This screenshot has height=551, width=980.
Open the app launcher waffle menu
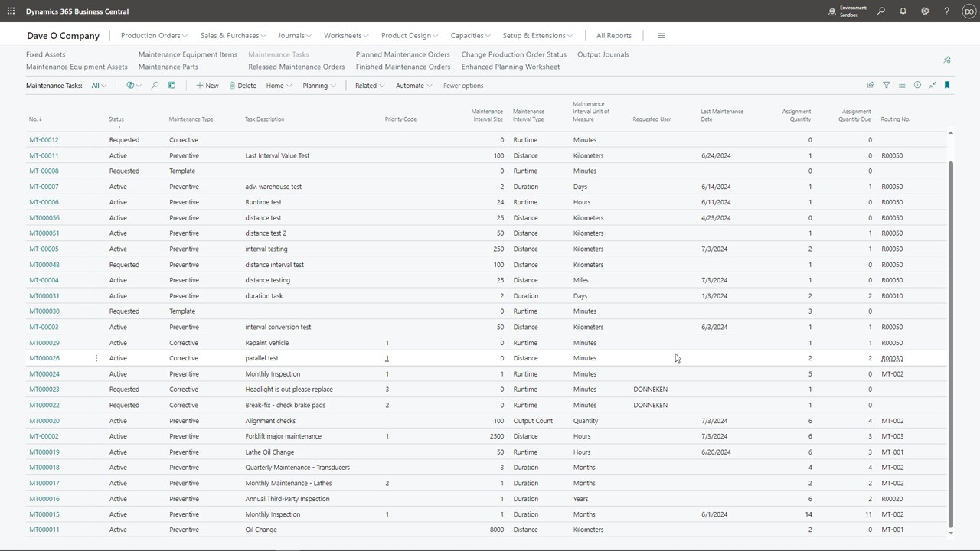point(11,11)
